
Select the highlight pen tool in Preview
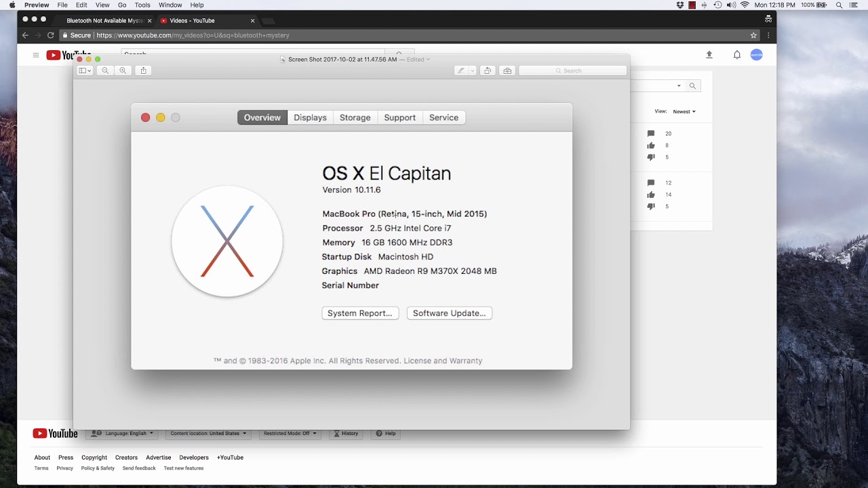(x=461, y=70)
